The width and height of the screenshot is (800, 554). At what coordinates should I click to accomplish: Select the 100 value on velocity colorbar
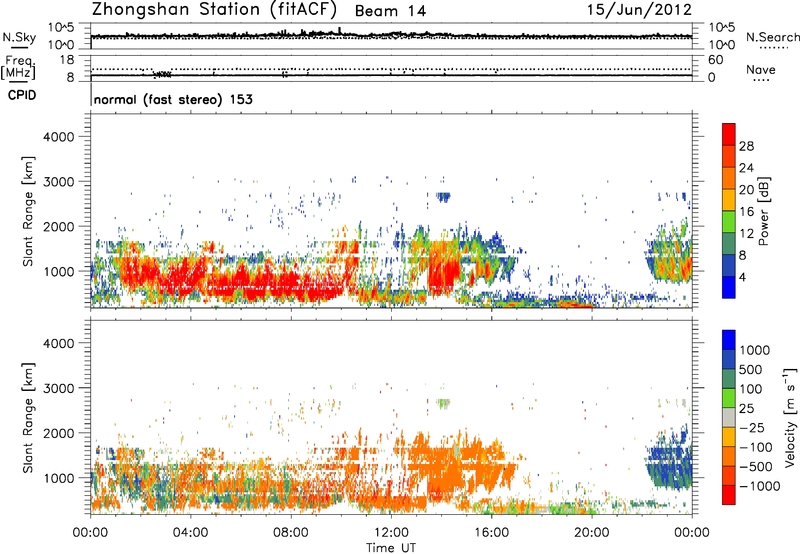(751, 389)
